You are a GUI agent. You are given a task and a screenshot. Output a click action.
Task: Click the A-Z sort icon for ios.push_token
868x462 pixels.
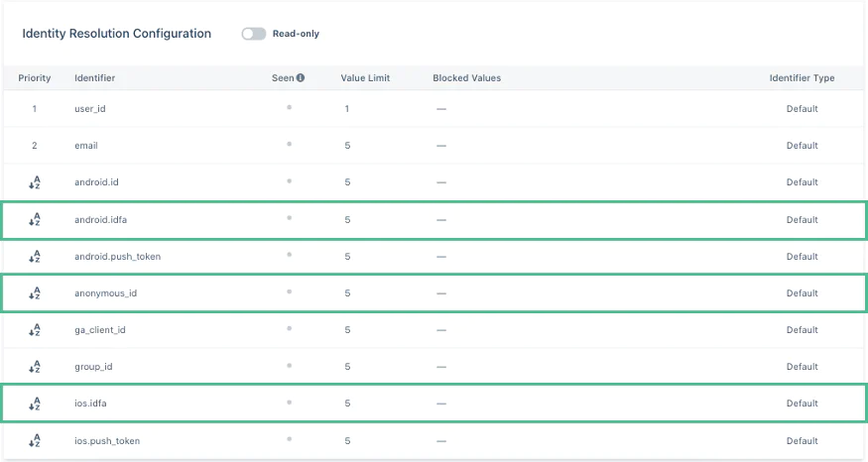pos(35,440)
